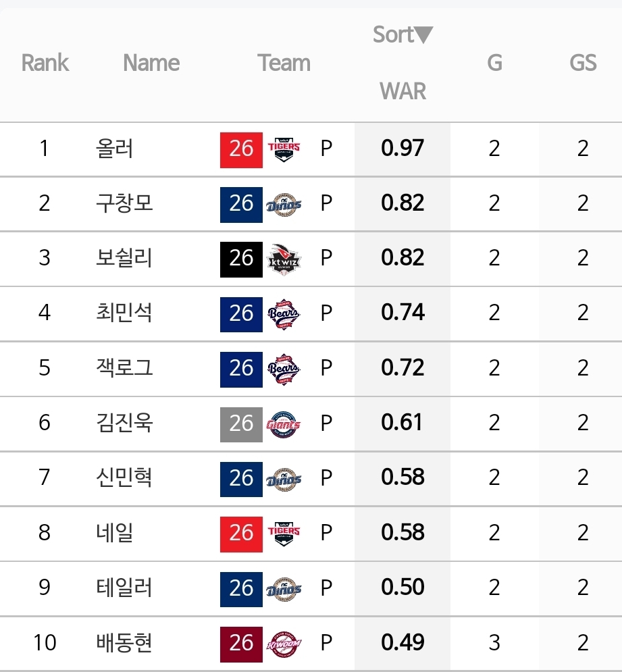Sort by the G column header
The image size is (622, 672).
point(494,63)
